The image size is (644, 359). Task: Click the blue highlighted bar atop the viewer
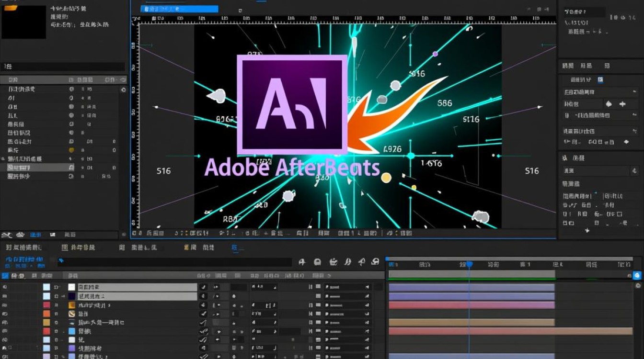[x=180, y=9]
